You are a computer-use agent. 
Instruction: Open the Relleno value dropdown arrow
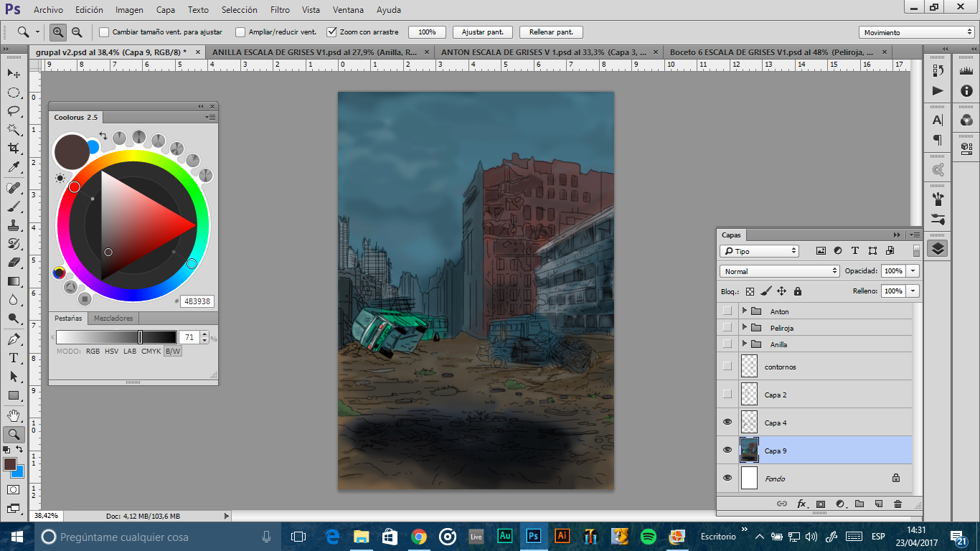(x=913, y=291)
